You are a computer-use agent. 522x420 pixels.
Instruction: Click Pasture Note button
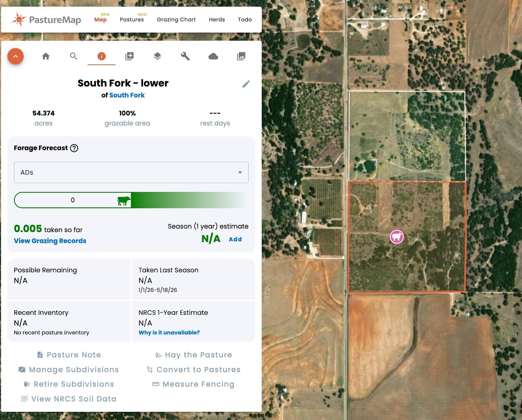click(x=69, y=355)
